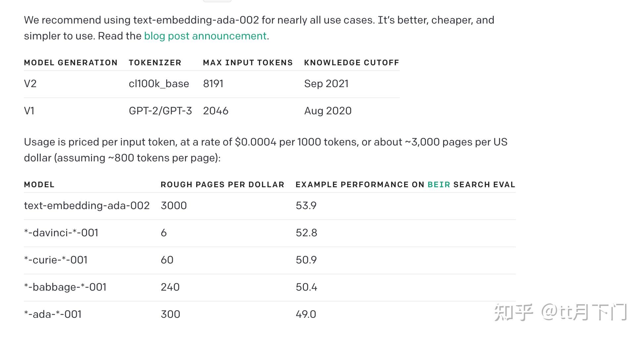Image resolution: width=644 pixels, height=338 pixels.
Task: Click the cl100k_base tokenizer cell
Action: point(159,84)
